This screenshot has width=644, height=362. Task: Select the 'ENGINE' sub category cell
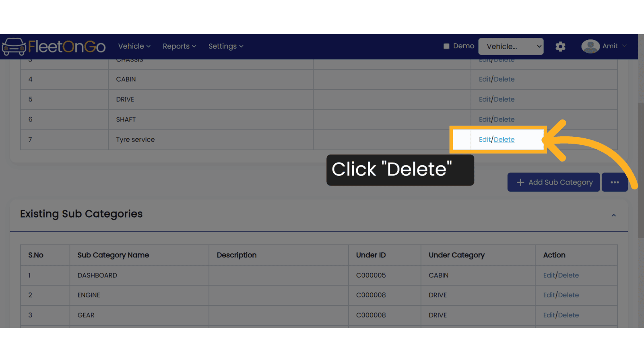[139, 295]
